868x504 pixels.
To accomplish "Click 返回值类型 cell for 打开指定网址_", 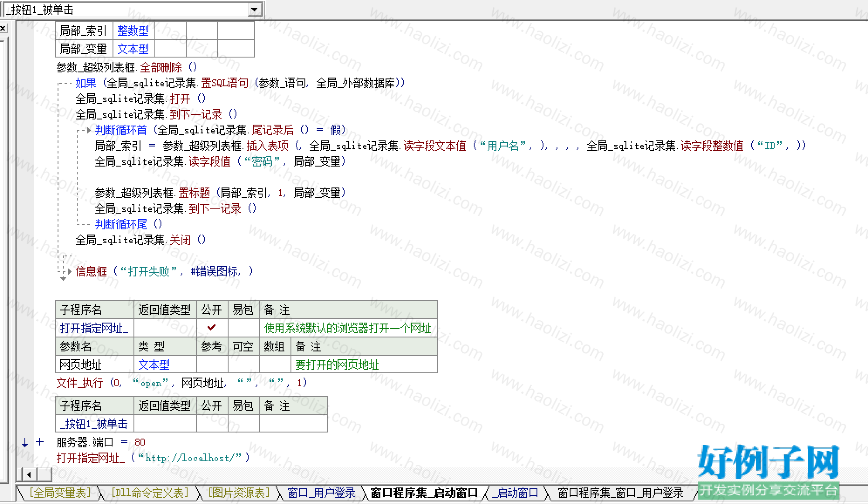I will pyautogui.click(x=165, y=328).
